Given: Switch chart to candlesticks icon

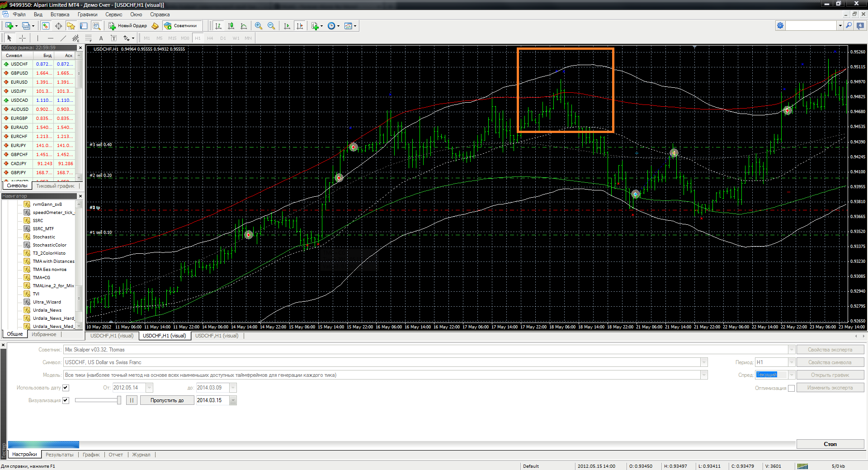Looking at the screenshot, I should pos(231,26).
